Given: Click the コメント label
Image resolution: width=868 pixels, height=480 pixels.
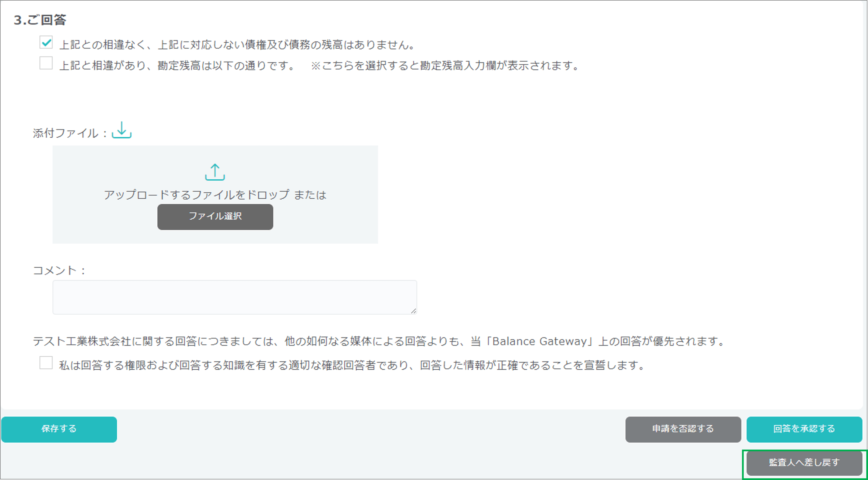Looking at the screenshot, I should tap(55, 270).
